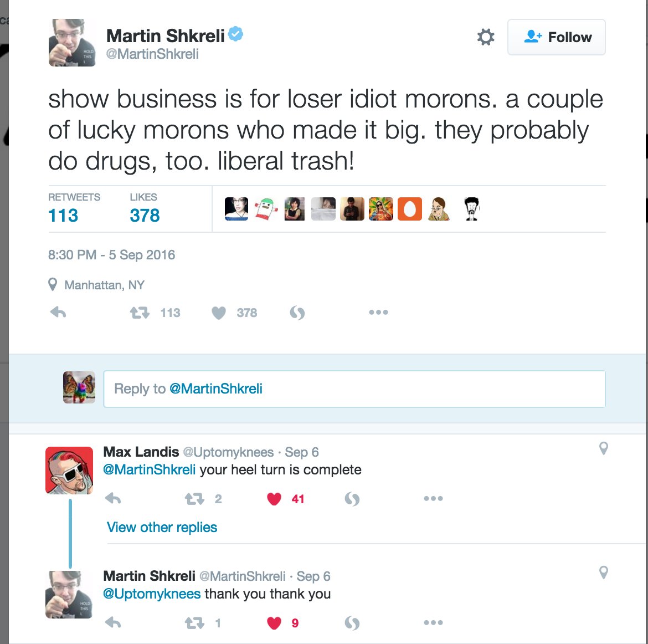The height and width of the screenshot is (644, 648).
Task: Unlike Max Landis's reply with 41 likes
Action: tap(274, 499)
